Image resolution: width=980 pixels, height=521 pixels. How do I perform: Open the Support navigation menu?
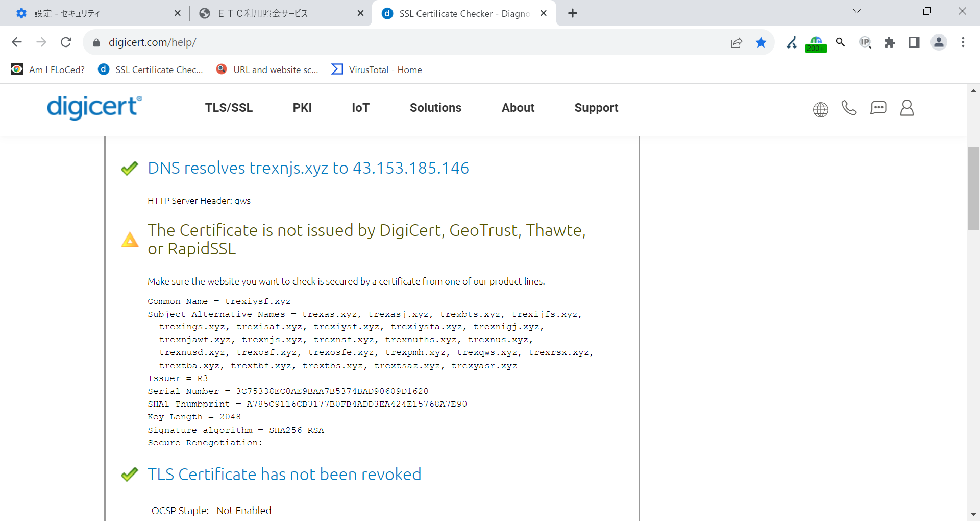(596, 108)
